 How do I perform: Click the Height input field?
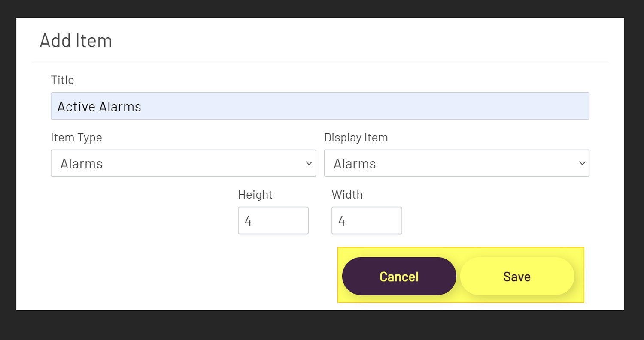pos(273,220)
